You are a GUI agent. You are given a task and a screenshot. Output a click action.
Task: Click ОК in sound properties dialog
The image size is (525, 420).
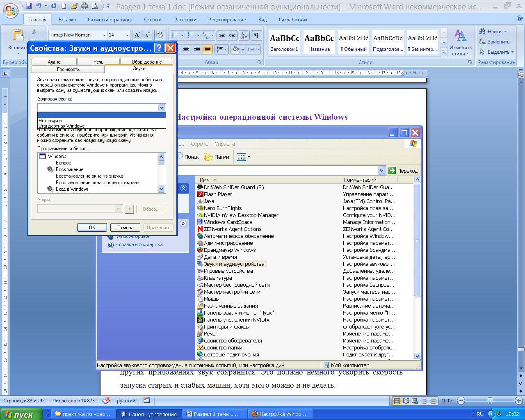pos(92,227)
